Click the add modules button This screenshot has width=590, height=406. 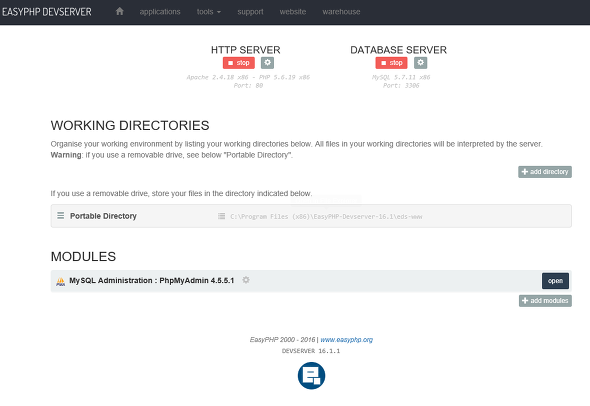click(x=545, y=301)
